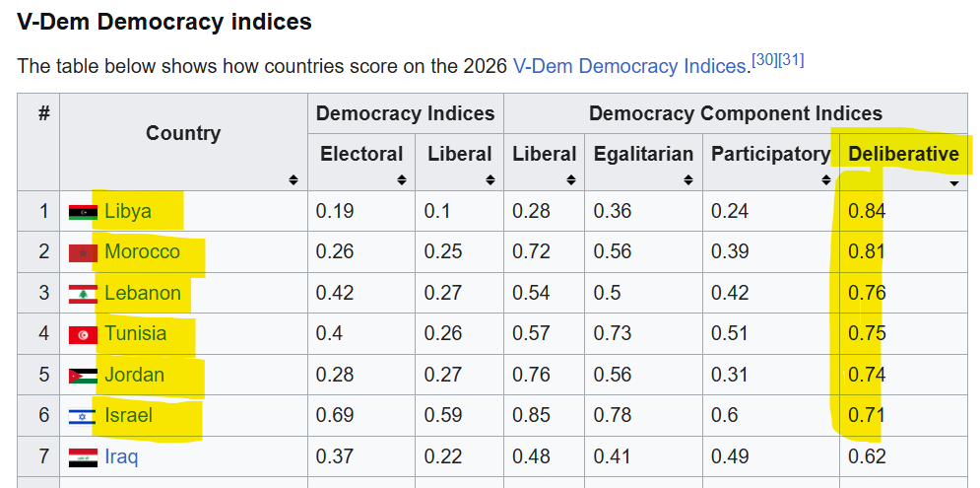Sort by Liberal democracy index arrows
Screen dimensions: 980x488
pyautogui.click(x=490, y=180)
